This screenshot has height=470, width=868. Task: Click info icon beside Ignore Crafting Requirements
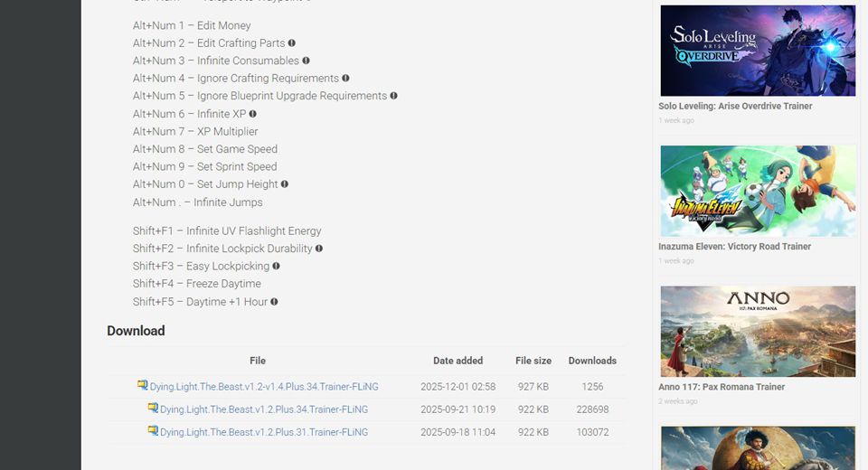tap(346, 79)
